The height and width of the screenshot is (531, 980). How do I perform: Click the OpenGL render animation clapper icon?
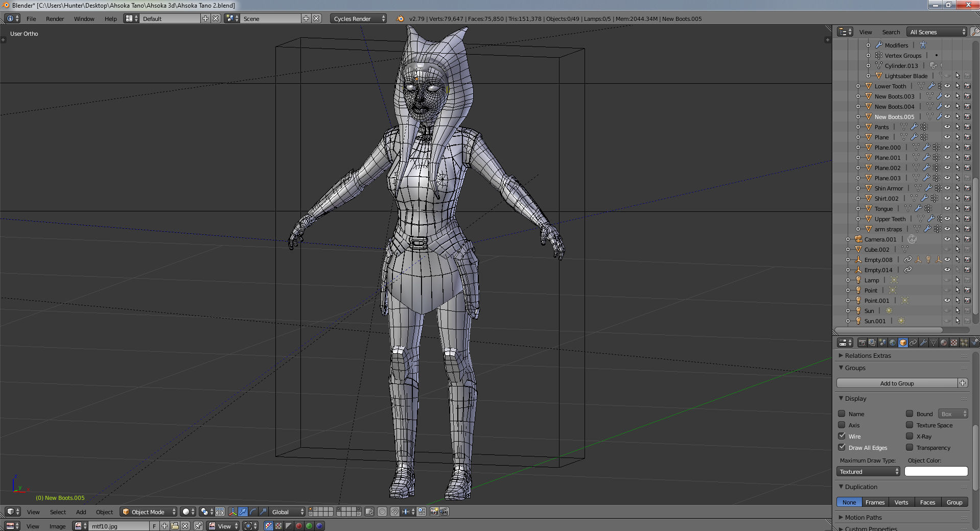point(444,512)
